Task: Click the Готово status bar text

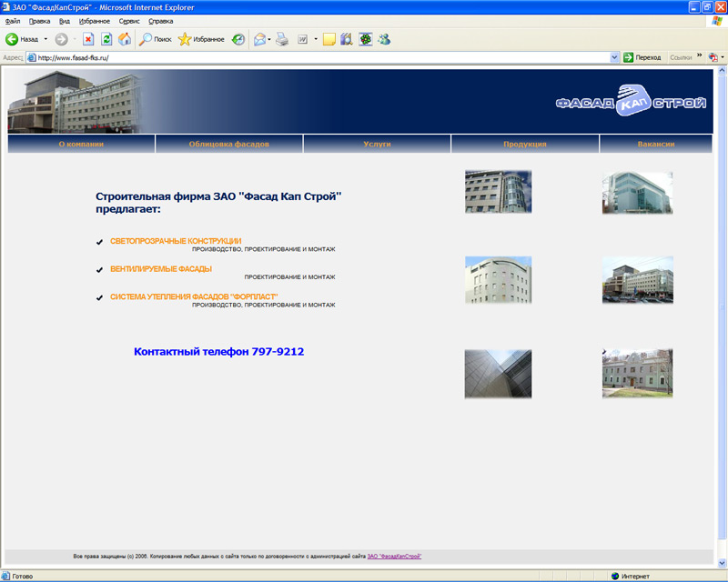Action: point(22,576)
